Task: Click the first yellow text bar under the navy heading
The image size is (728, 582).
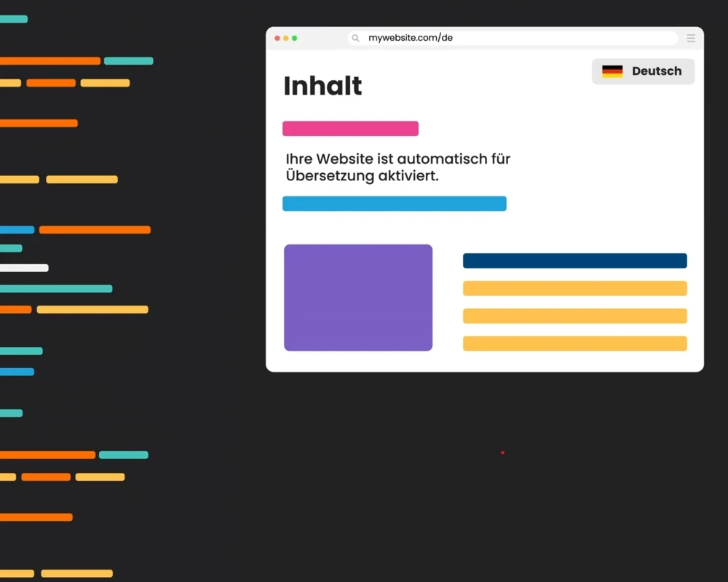Action: point(574,288)
